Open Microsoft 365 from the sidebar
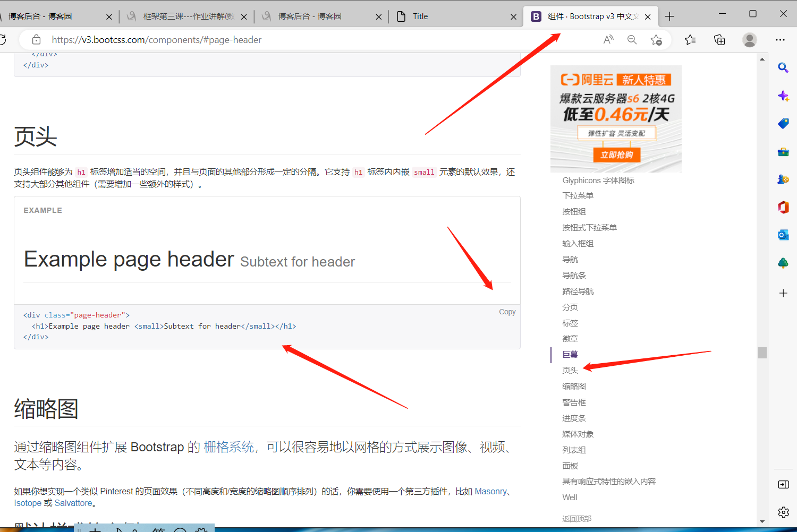This screenshot has width=797, height=532. (x=783, y=207)
